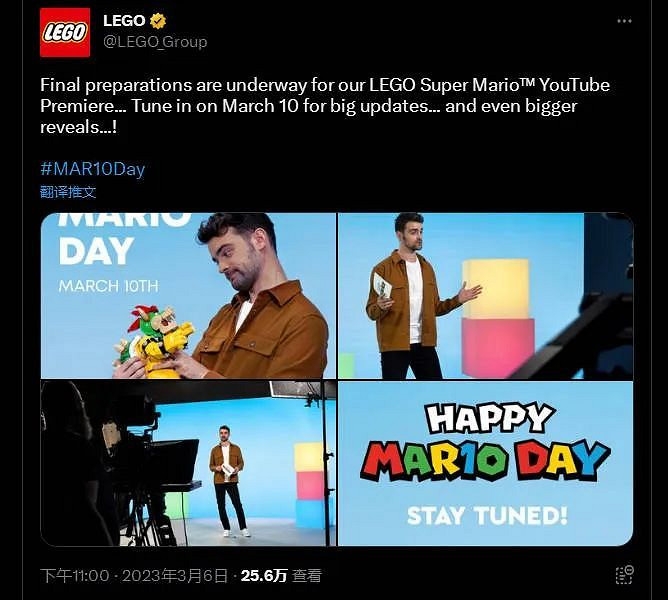The width and height of the screenshot is (668, 600).
Task: Click the LEGO account display name
Action: click(124, 20)
